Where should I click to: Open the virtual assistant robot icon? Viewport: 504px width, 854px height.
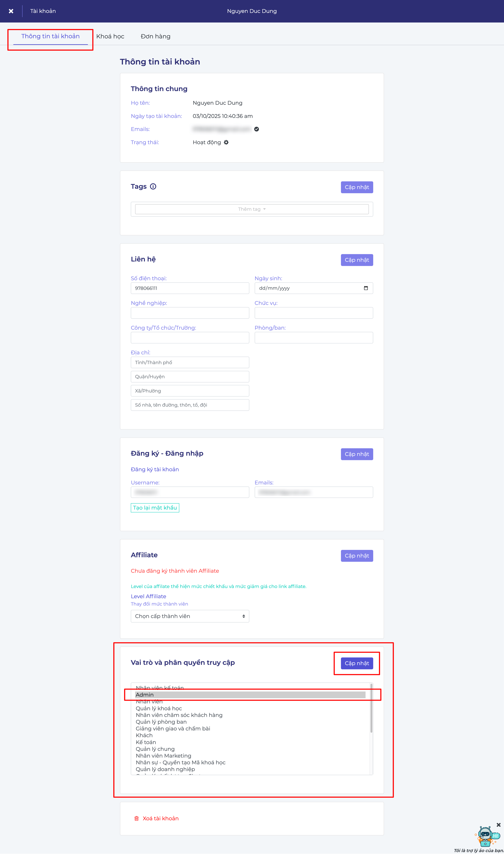[x=486, y=836]
